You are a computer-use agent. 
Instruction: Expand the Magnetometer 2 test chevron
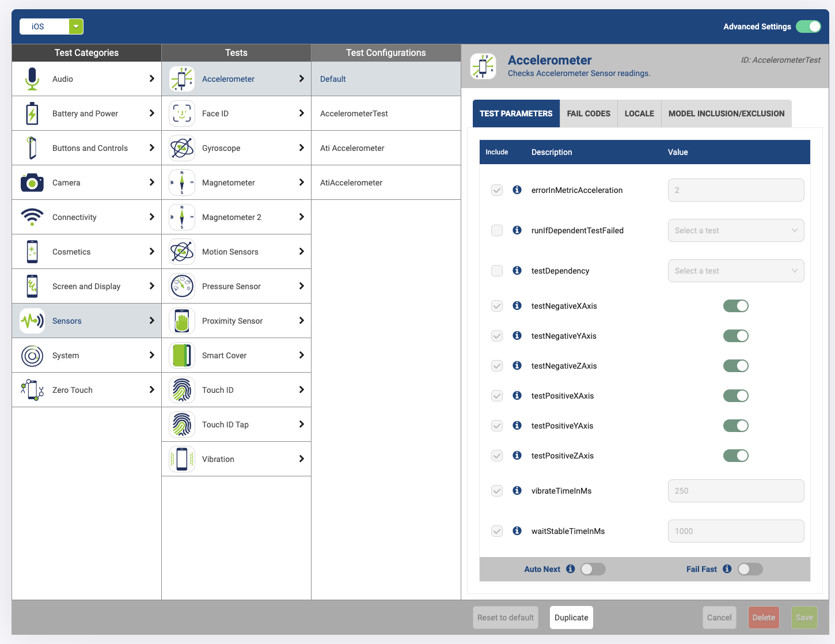click(301, 217)
